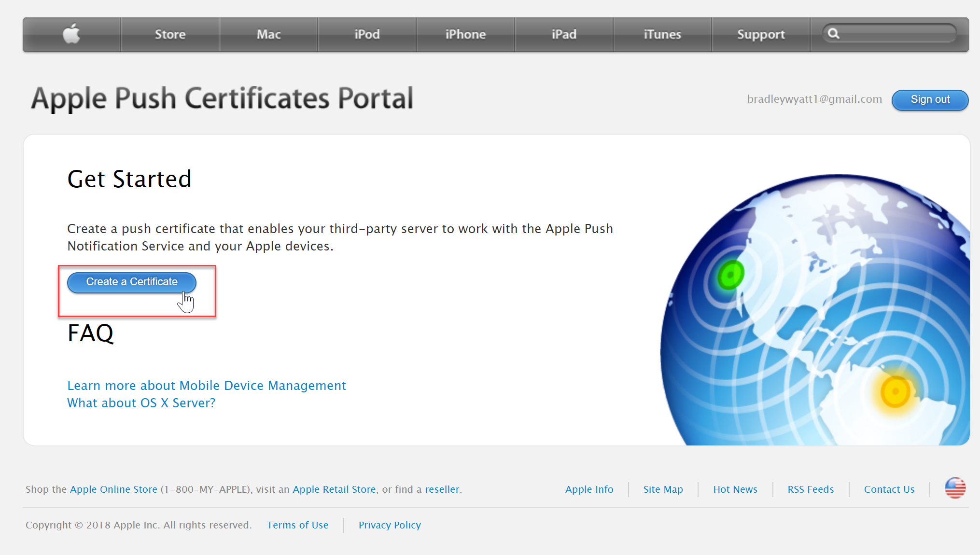Open the Privacy Policy link
Image resolution: width=980 pixels, height=555 pixels.
(x=390, y=525)
